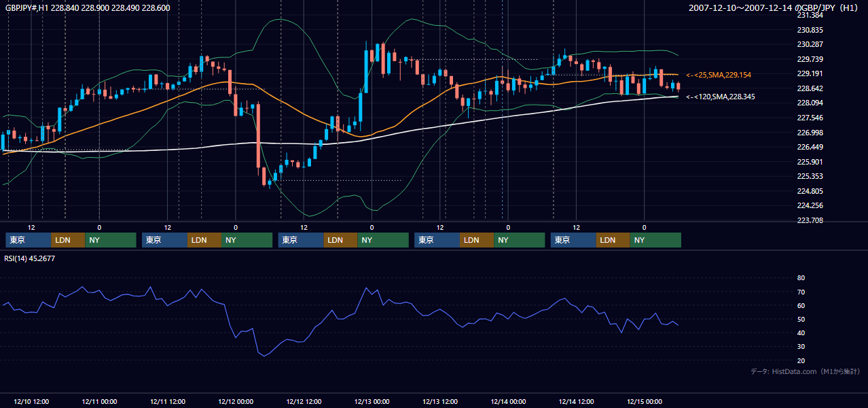The width and height of the screenshot is (868, 408).
Task: Click price axis label 224.256
Action: (x=810, y=205)
